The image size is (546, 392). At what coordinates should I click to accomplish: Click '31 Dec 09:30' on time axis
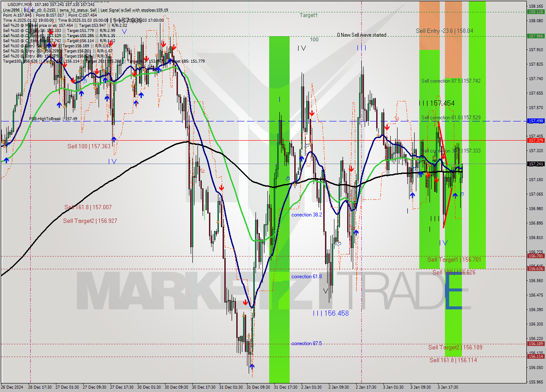tap(258, 387)
